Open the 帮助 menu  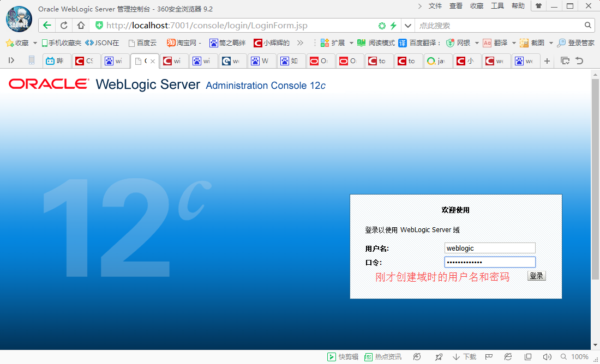tap(518, 6)
